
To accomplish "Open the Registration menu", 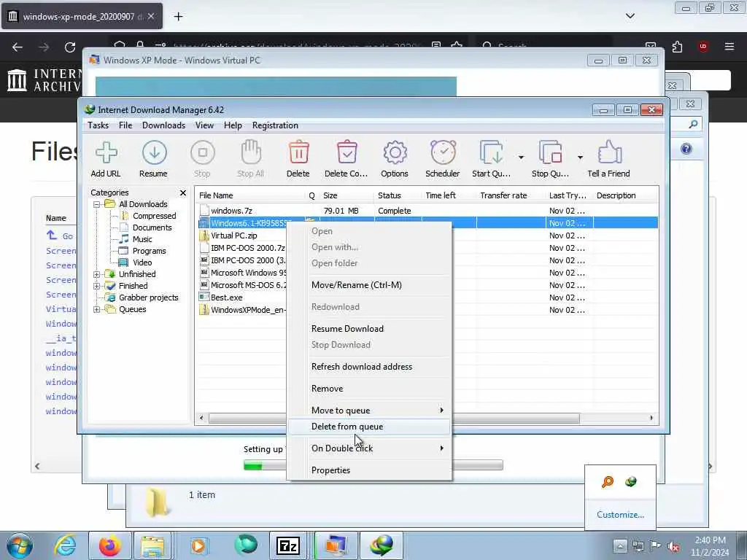I will tap(275, 125).
